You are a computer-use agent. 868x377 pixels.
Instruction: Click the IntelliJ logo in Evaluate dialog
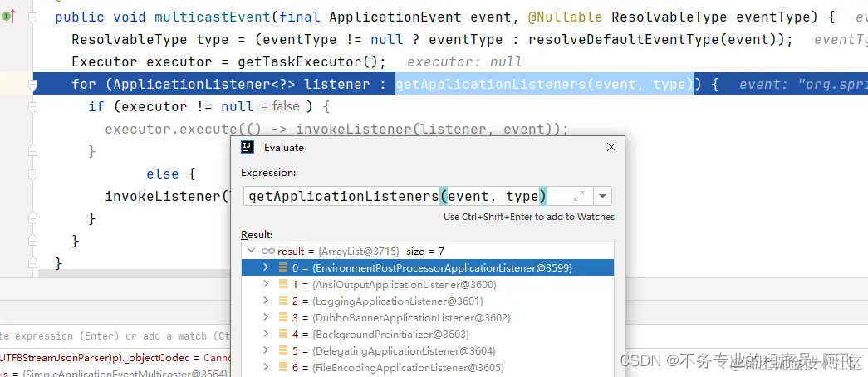coord(248,147)
